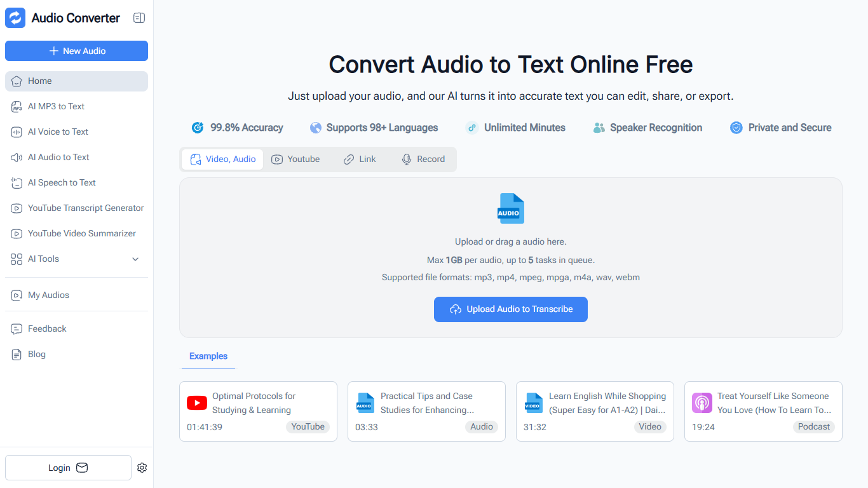Image resolution: width=868 pixels, height=488 pixels.
Task: Click the Audio Converter logo icon
Action: click(x=15, y=18)
